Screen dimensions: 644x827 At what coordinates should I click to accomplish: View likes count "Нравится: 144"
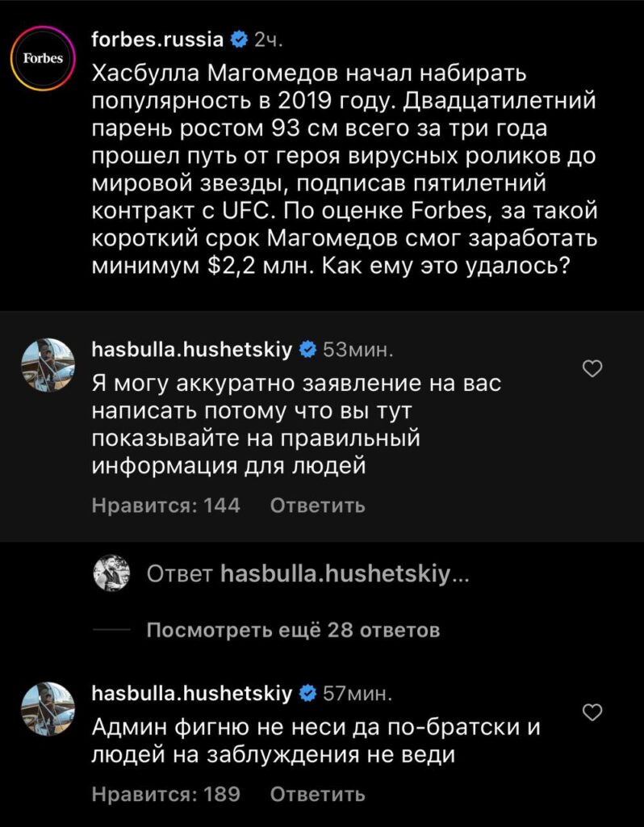(166, 506)
